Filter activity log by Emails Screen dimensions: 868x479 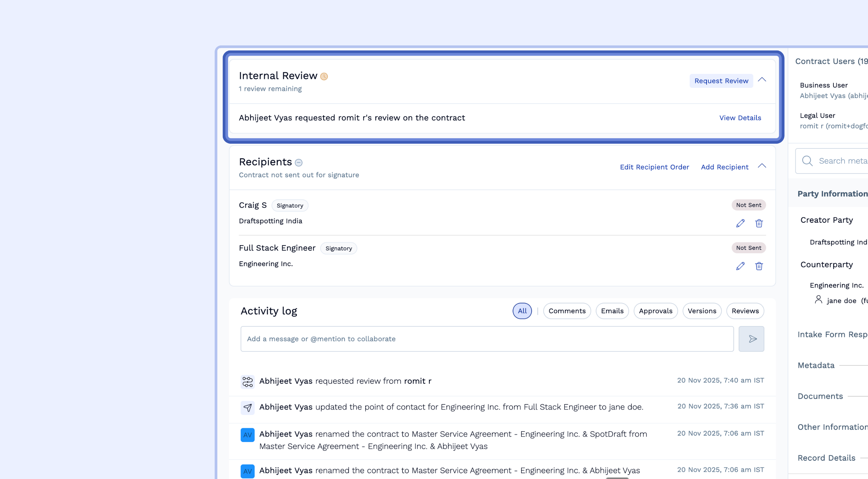(612, 311)
